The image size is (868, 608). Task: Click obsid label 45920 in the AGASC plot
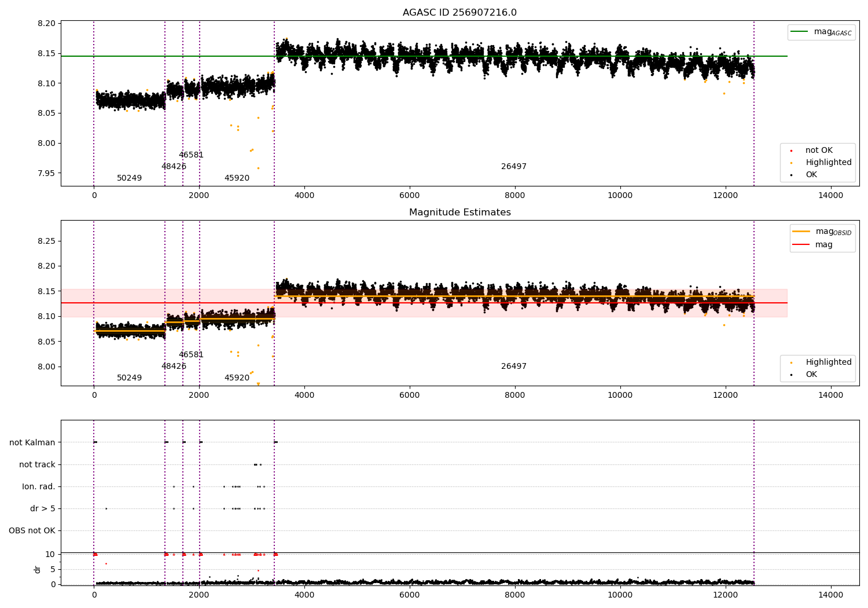click(x=237, y=178)
